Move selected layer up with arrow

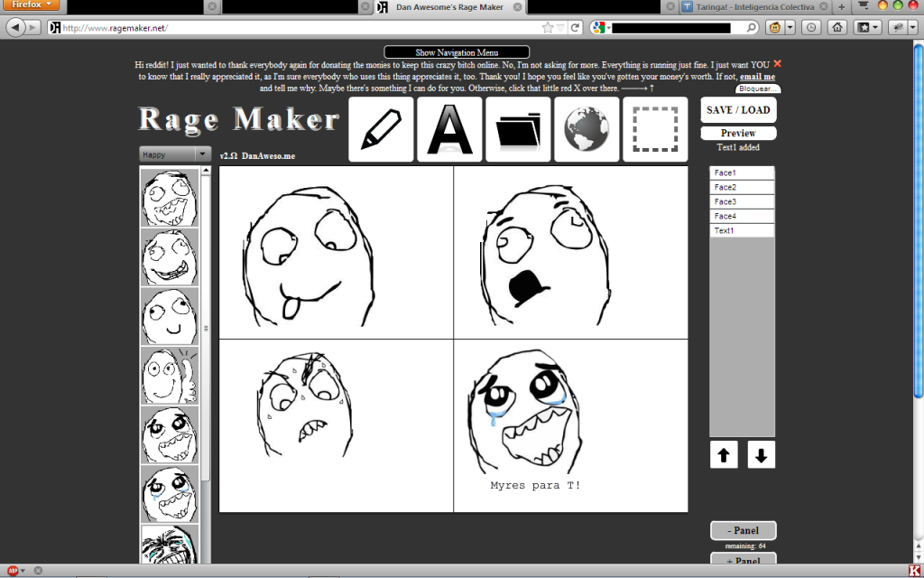coord(724,455)
